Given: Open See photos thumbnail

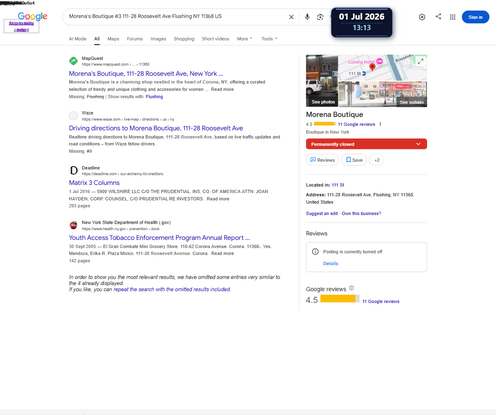Looking at the screenshot, I should (322, 81).
